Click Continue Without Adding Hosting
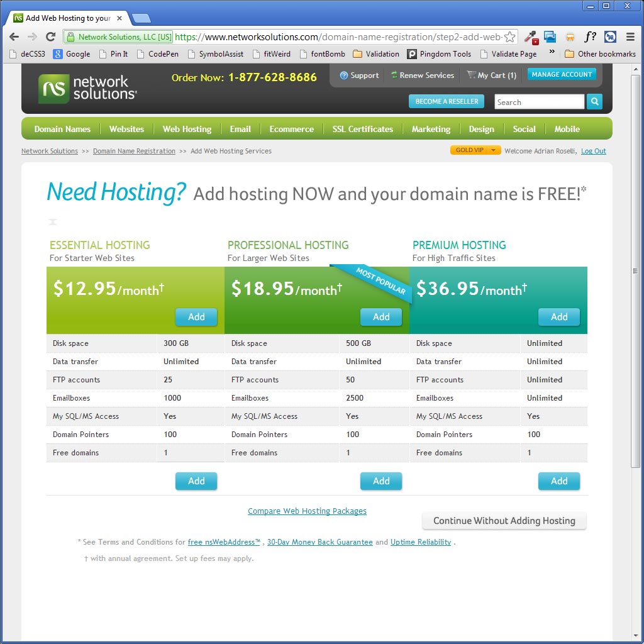The height and width of the screenshot is (644, 644). (x=504, y=521)
